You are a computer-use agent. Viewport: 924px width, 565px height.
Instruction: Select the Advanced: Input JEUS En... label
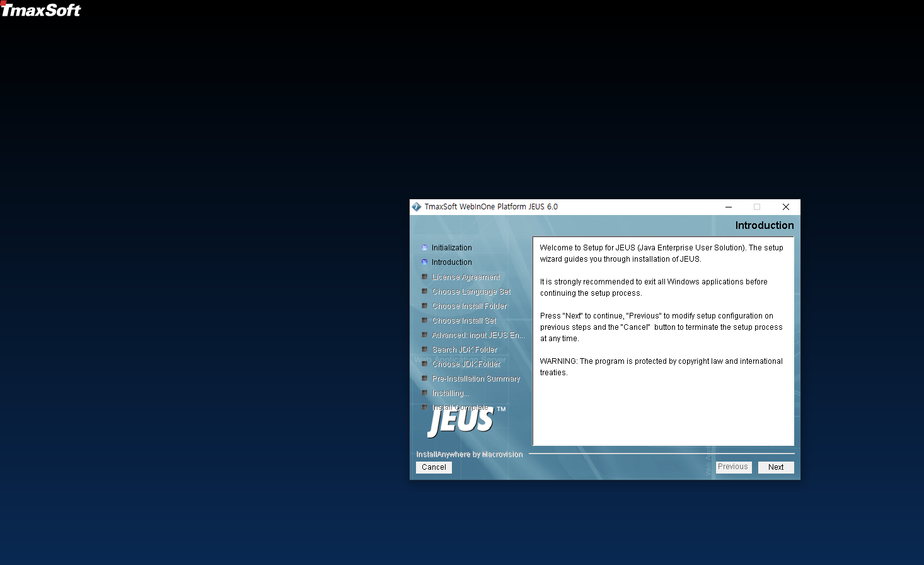click(478, 335)
